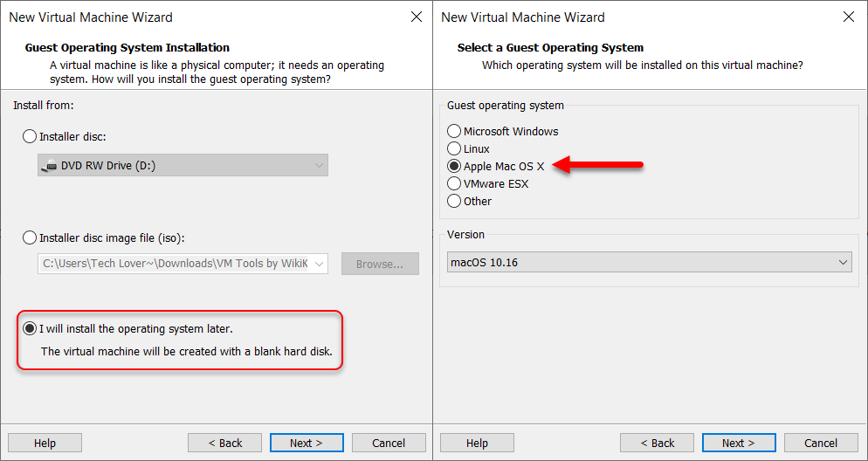Viewport: 868px width, 461px height.
Task: Click the DVD drive icon in dropdown
Action: (x=49, y=166)
